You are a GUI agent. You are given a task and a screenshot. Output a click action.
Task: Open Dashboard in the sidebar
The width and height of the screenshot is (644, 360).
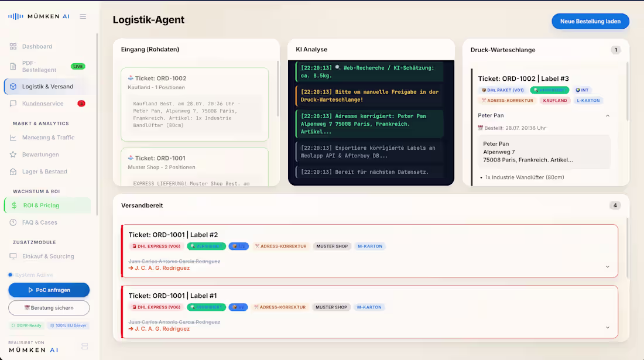click(x=47, y=46)
